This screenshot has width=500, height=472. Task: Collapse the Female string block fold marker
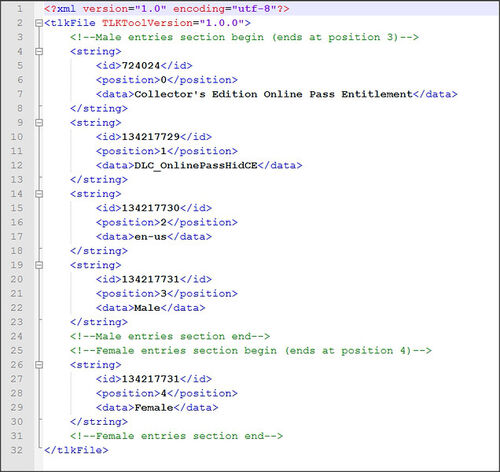pyautogui.click(x=39, y=365)
